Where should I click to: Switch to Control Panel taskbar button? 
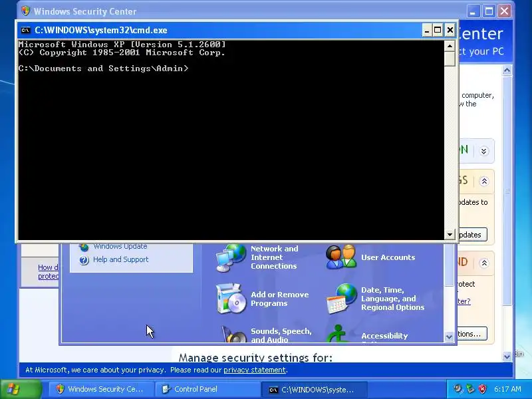(207, 389)
